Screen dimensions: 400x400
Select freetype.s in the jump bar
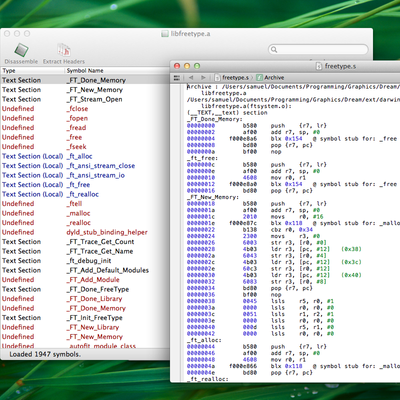(232, 78)
